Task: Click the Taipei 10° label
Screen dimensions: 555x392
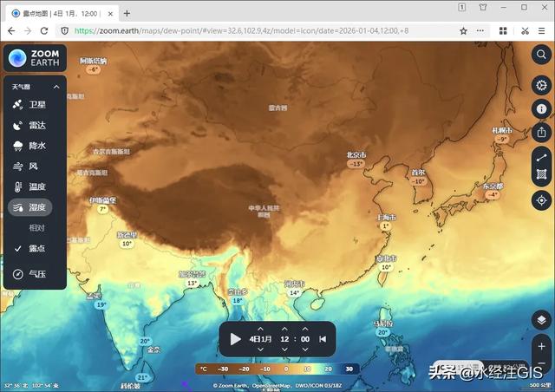Action: pos(386,267)
